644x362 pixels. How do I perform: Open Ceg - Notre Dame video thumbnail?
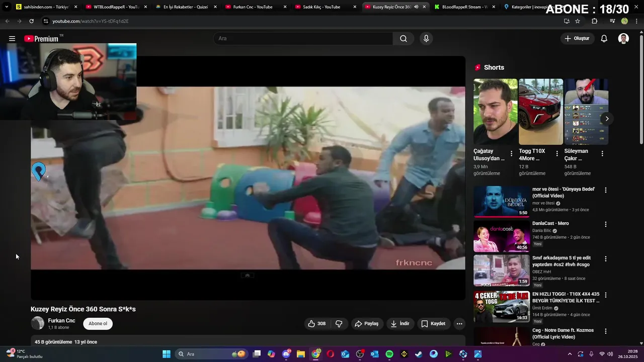point(502,336)
